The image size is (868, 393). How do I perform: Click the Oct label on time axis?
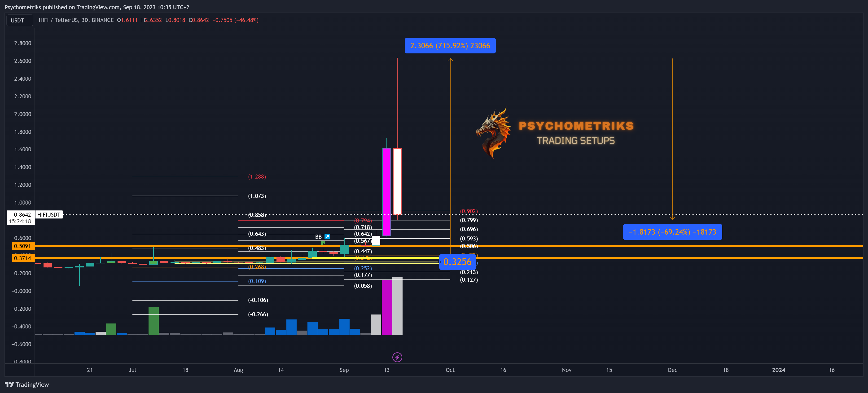pyautogui.click(x=450, y=370)
